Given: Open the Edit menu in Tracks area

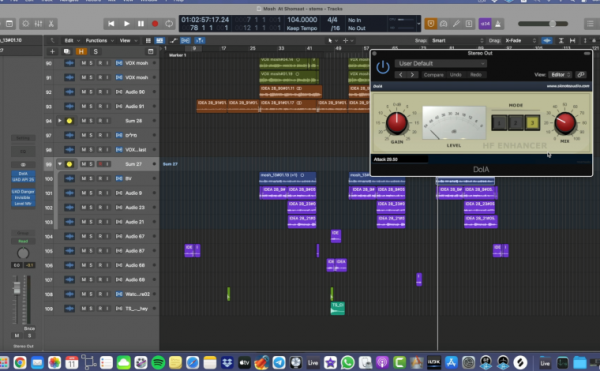Looking at the screenshot, I should [72, 41].
